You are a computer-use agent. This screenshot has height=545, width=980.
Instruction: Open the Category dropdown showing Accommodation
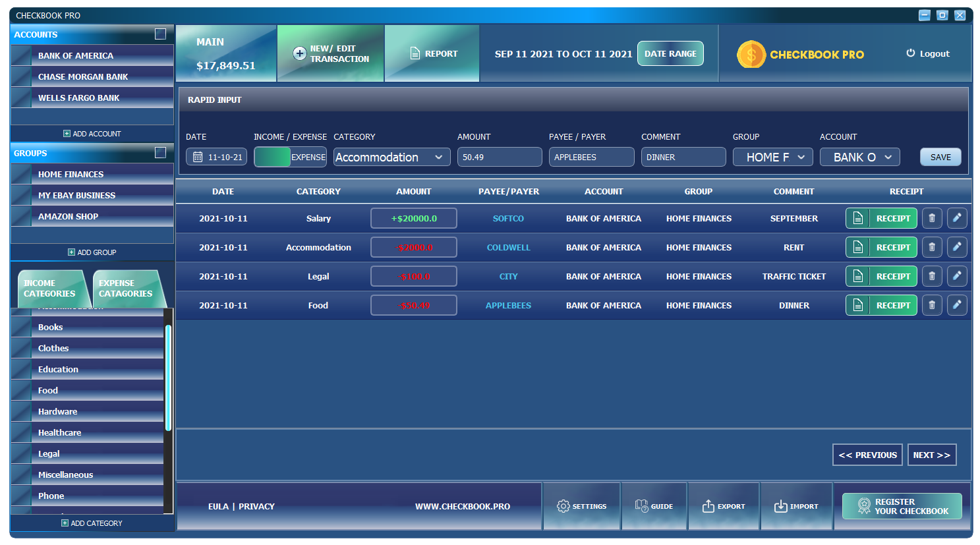392,157
